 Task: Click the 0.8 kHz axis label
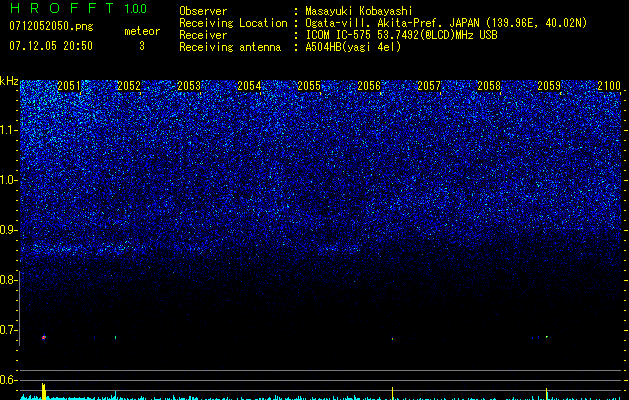click(x=8, y=280)
